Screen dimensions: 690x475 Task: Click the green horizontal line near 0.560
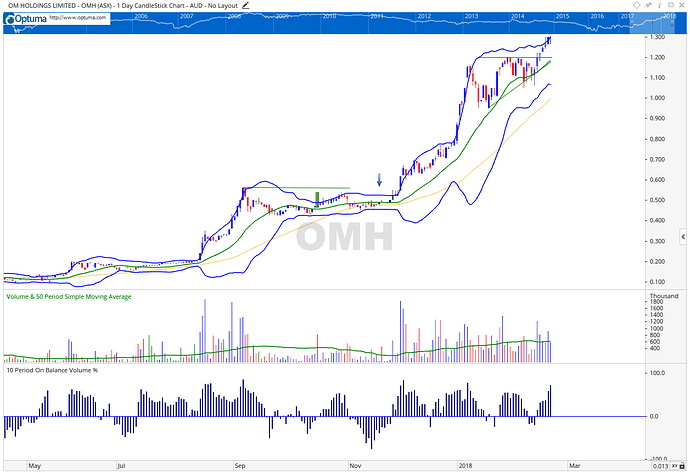(x=296, y=188)
